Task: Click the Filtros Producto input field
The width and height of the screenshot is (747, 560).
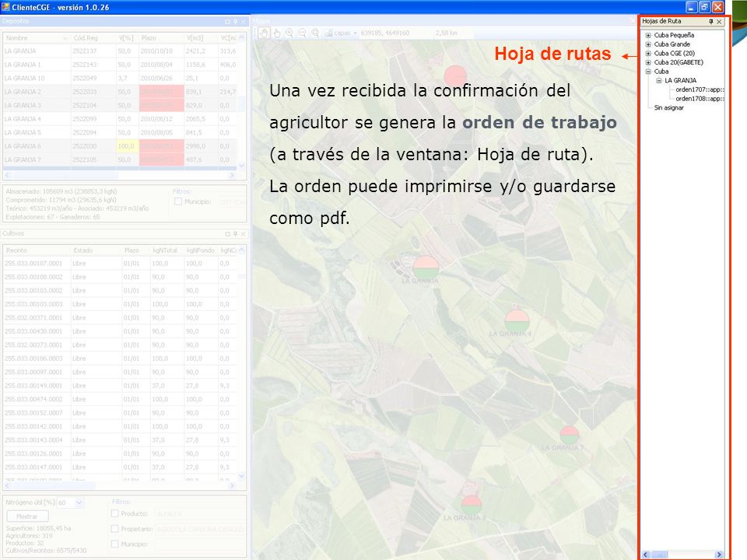Action: tap(201, 514)
